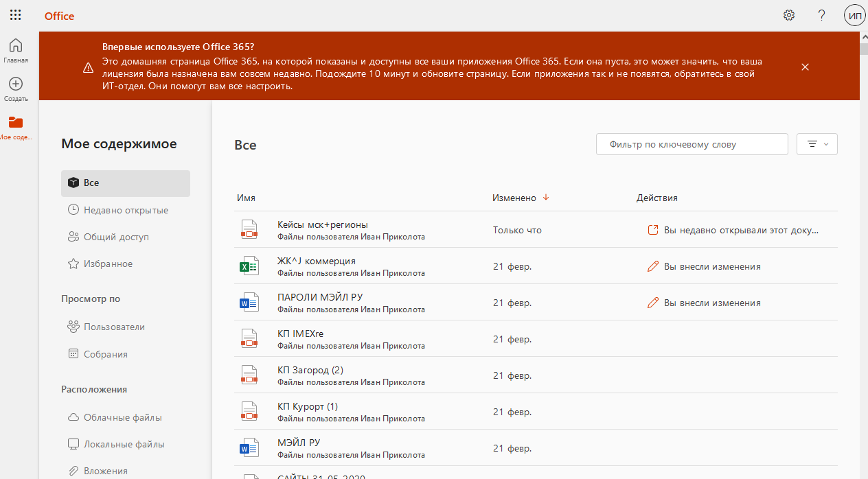Open the settings gear icon
Viewport: 868px width, 479px height.
[x=789, y=15]
